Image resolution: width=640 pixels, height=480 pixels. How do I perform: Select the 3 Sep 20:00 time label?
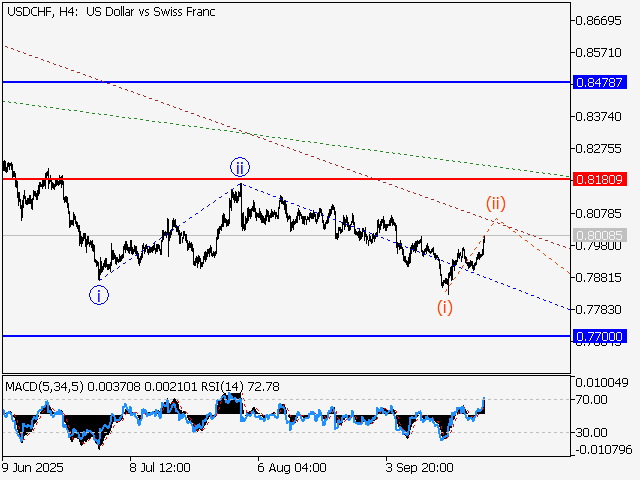[x=420, y=467]
